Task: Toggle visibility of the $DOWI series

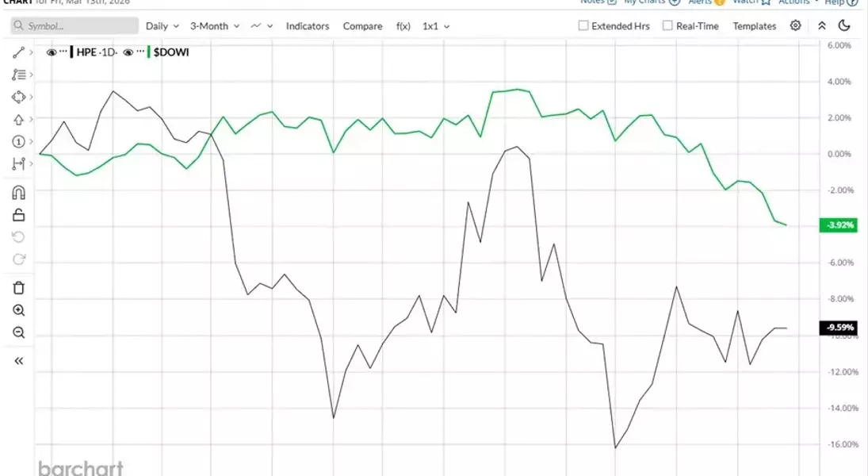Action: click(x=128, y=52)
